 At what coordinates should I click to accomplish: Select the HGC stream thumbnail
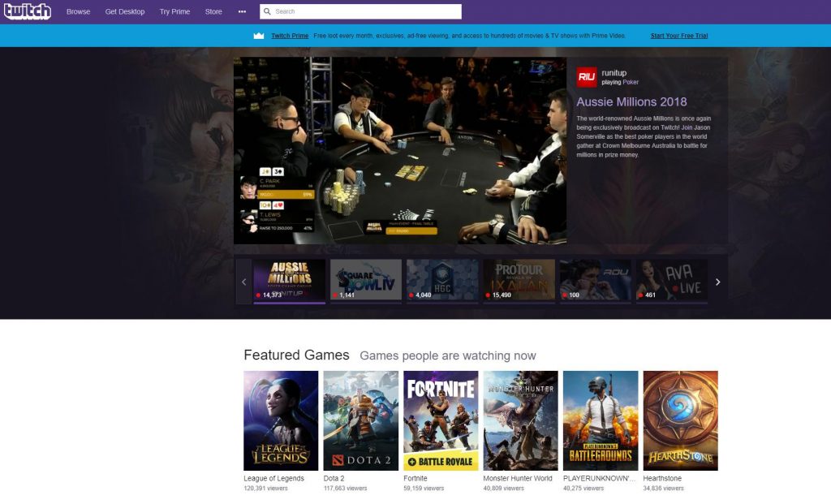coord(442,280)
